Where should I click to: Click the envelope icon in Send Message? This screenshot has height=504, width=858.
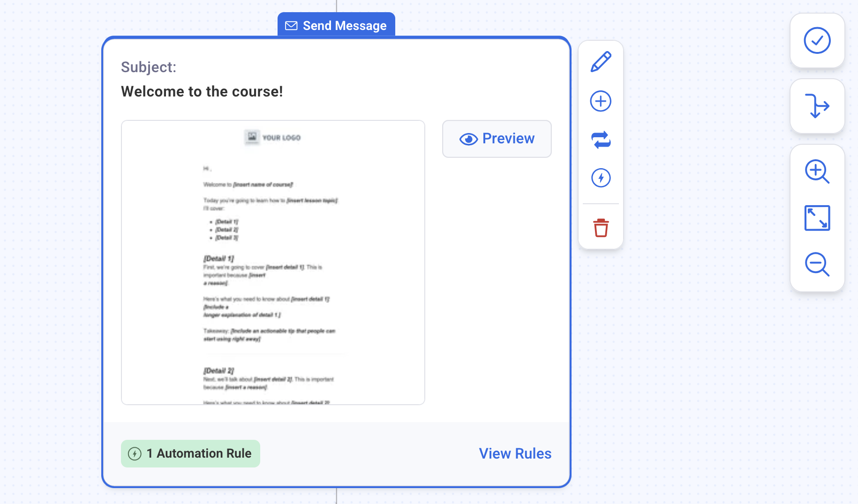(291, 26)
